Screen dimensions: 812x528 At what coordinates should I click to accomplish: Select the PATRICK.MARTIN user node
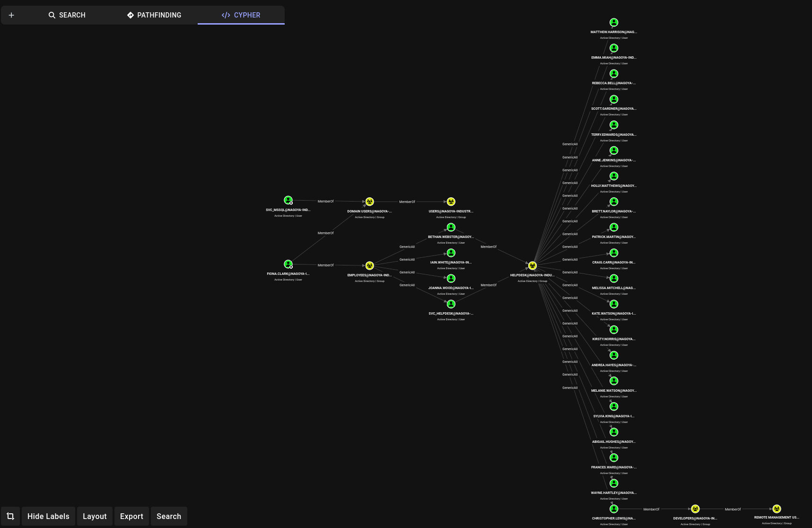coord(614,227)
